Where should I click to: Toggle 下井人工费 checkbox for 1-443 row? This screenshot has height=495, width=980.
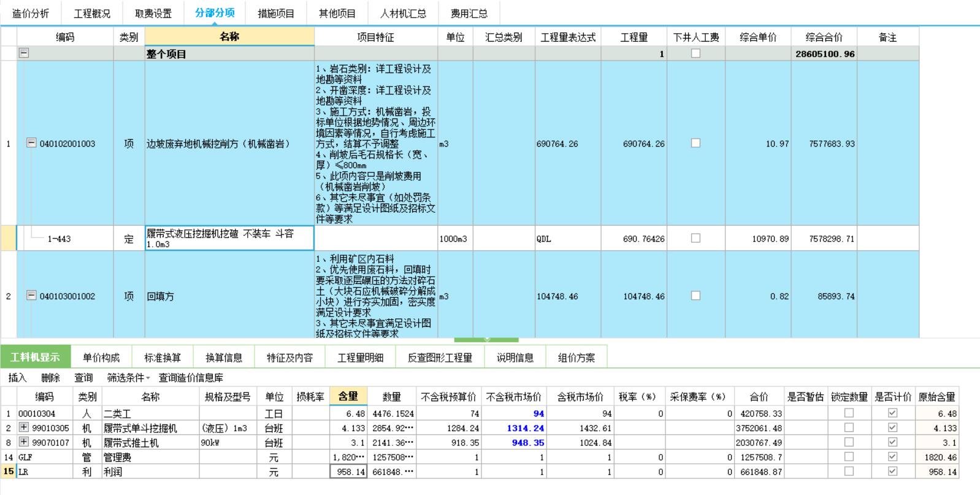[x=695, y=238]
